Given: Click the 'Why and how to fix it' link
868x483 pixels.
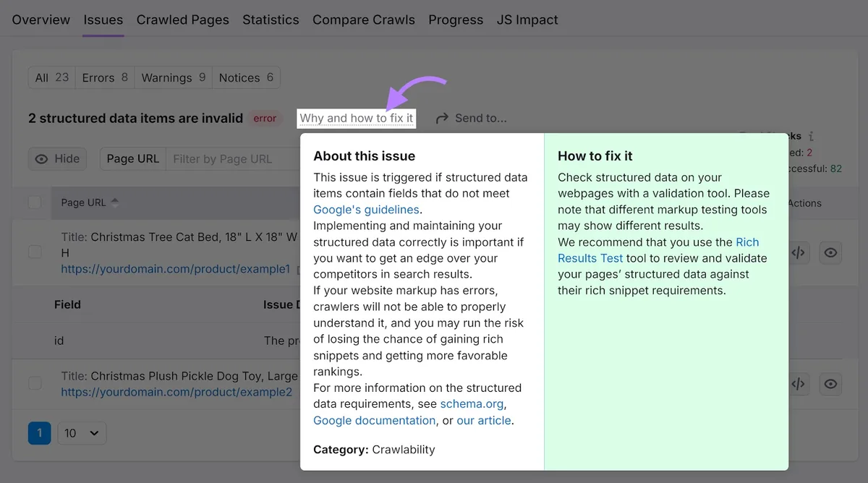Looking at the screenshot, I should point(357,118).
